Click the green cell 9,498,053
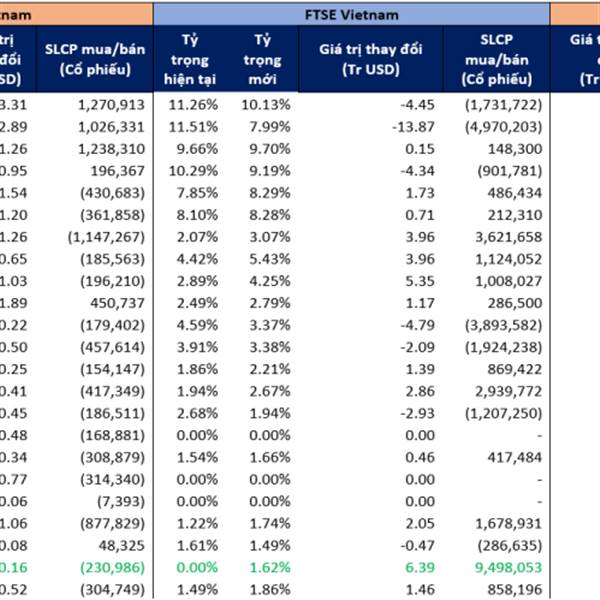Screen dimensions: 600x600 [x=509, y=568]
